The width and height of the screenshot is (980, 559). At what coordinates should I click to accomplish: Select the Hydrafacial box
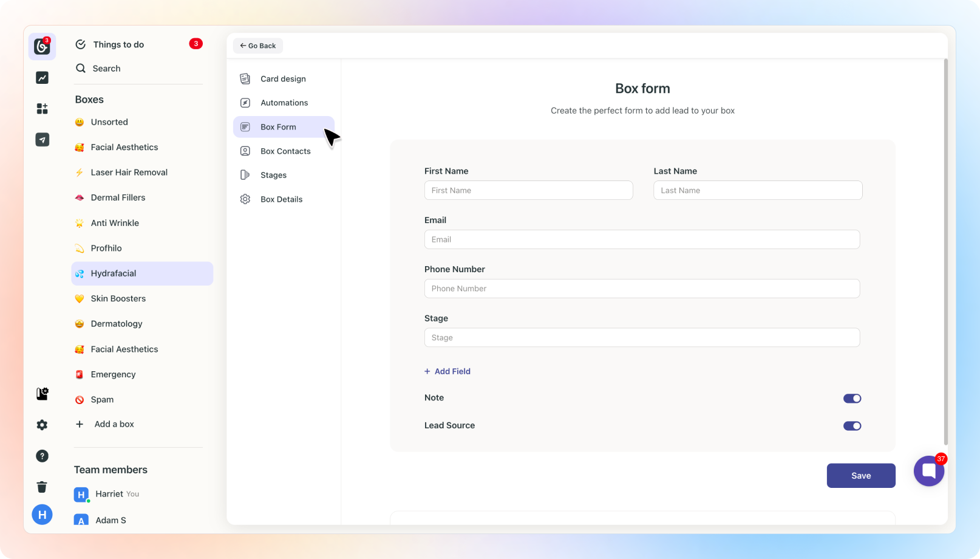[142, 273]
